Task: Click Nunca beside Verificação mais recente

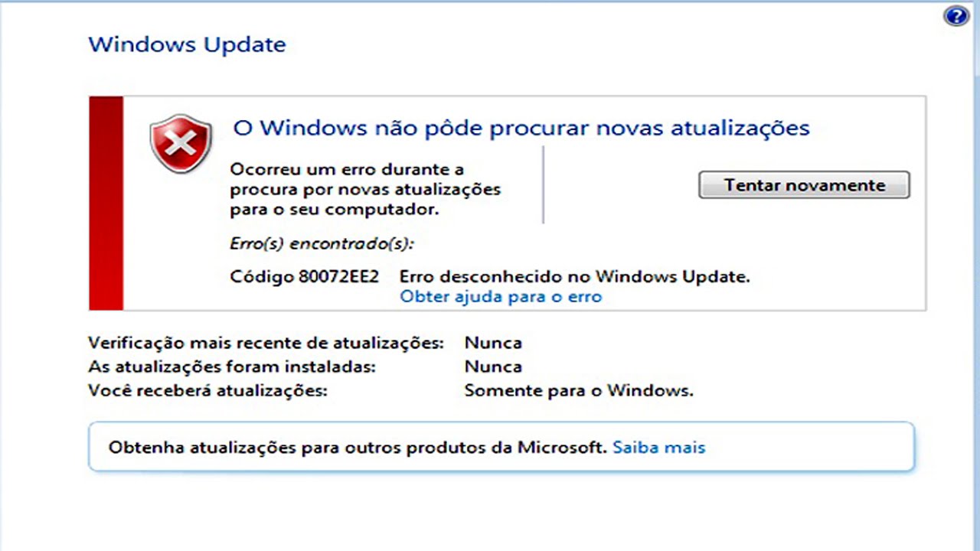Action: click(493, 343)
